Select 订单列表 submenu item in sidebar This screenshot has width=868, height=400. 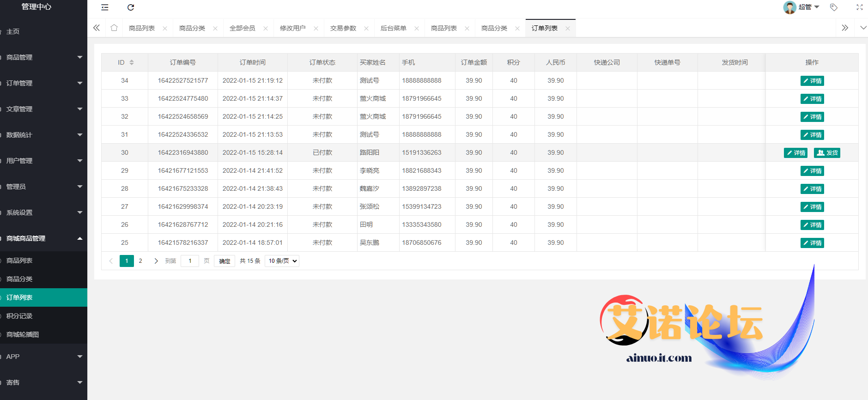tap(43, 297)
